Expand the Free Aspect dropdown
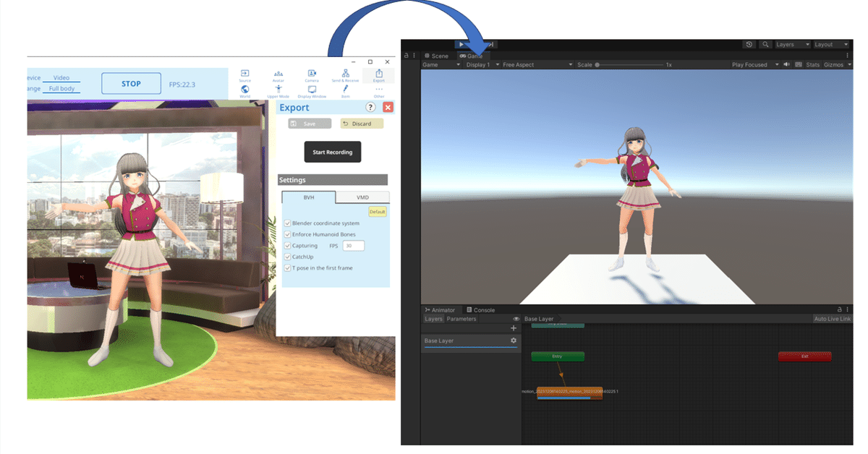The height and width of the screenshot is (454, 868). coord(537,64)
